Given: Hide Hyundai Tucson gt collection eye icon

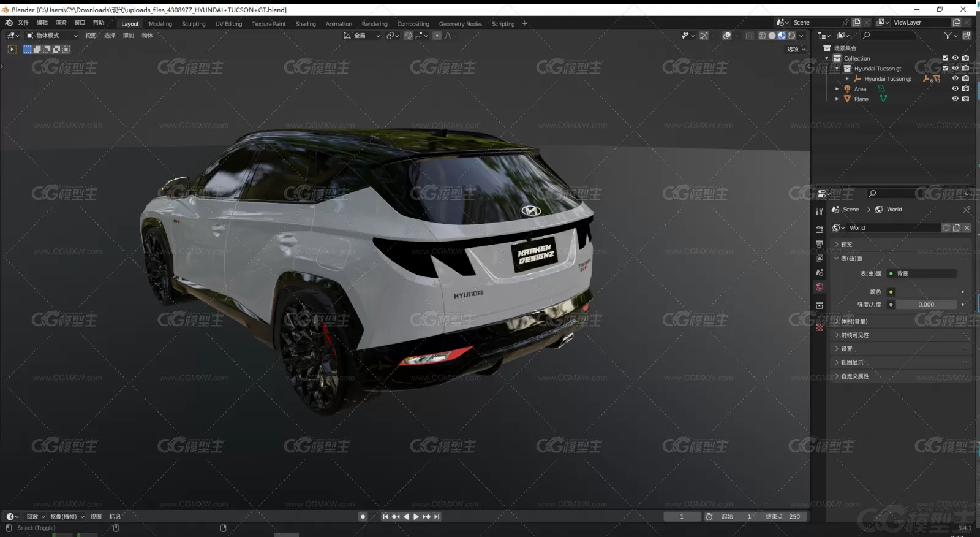Looking at the screenshot, I should (x=955, y=68).
